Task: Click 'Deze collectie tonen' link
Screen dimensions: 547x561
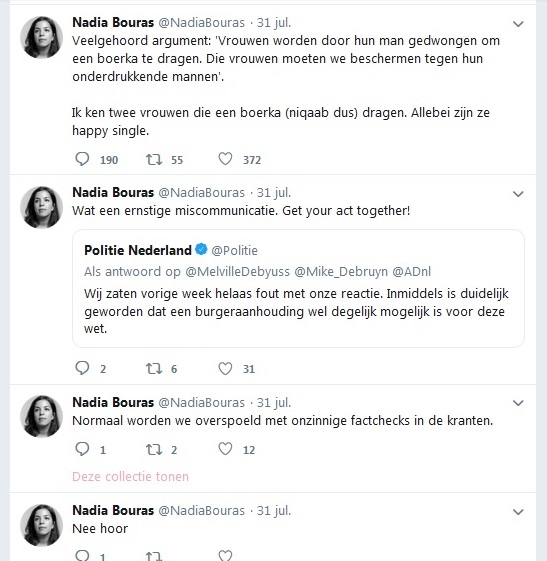Action: coord(130,477)
